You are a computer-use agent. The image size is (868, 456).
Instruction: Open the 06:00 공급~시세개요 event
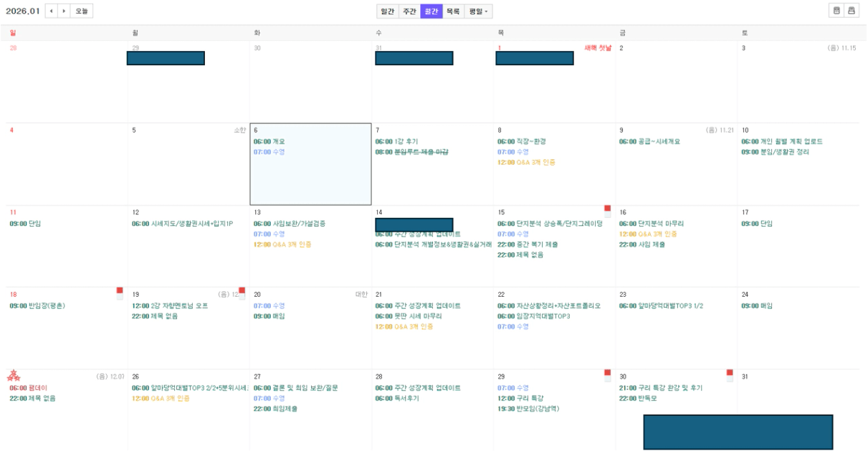(649, 141)
